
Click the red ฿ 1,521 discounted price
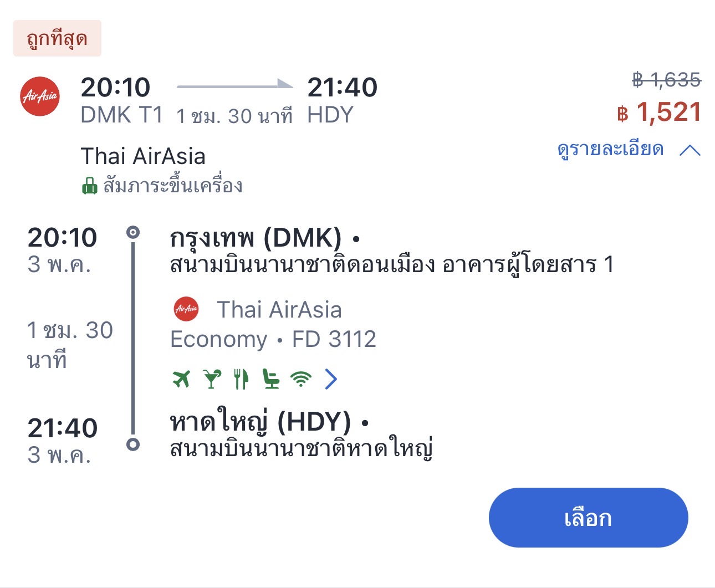(x=660, y=113)
